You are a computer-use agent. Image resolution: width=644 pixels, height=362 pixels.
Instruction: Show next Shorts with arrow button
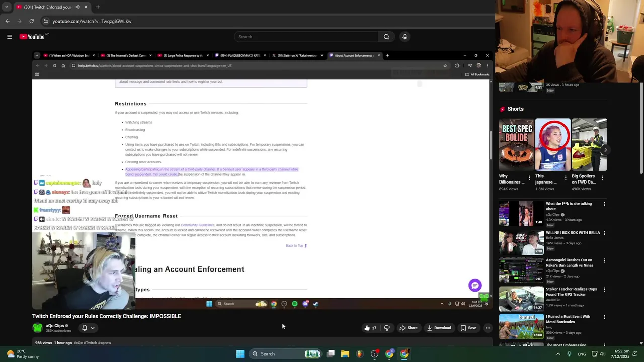605,150
